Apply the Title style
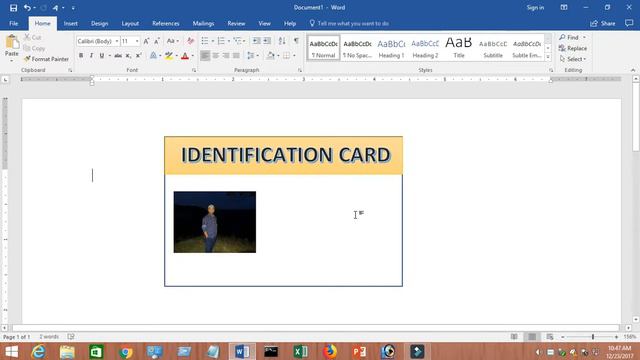The height and width of the screenshot is (360, 640). pos(459,48)
